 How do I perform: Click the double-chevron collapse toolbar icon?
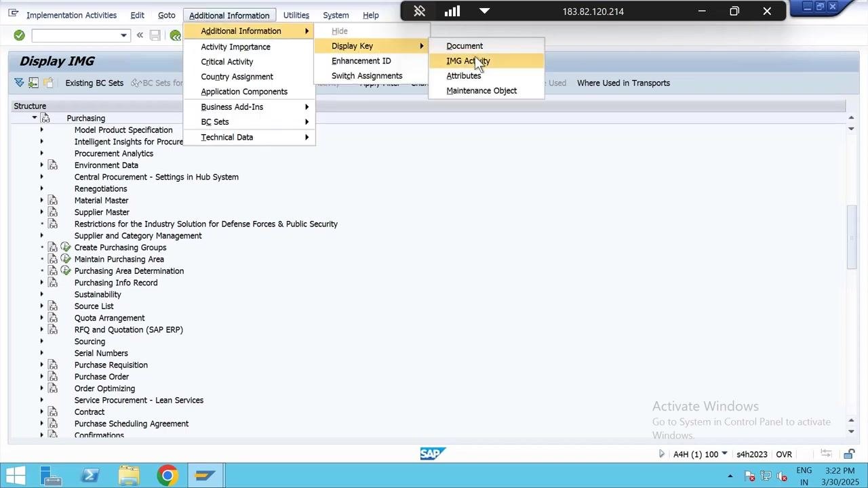tap(140, 35)
